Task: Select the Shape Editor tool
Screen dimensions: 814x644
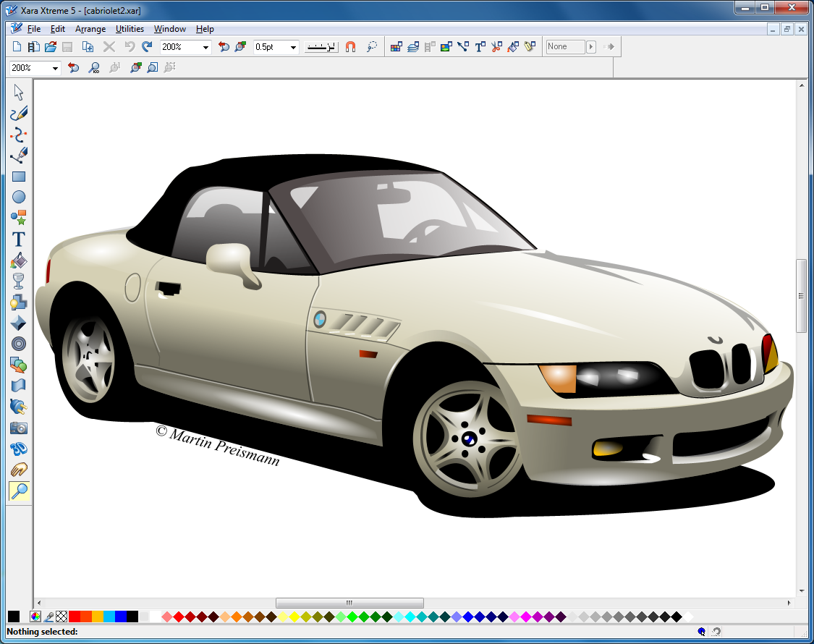Action: point(19,134)
